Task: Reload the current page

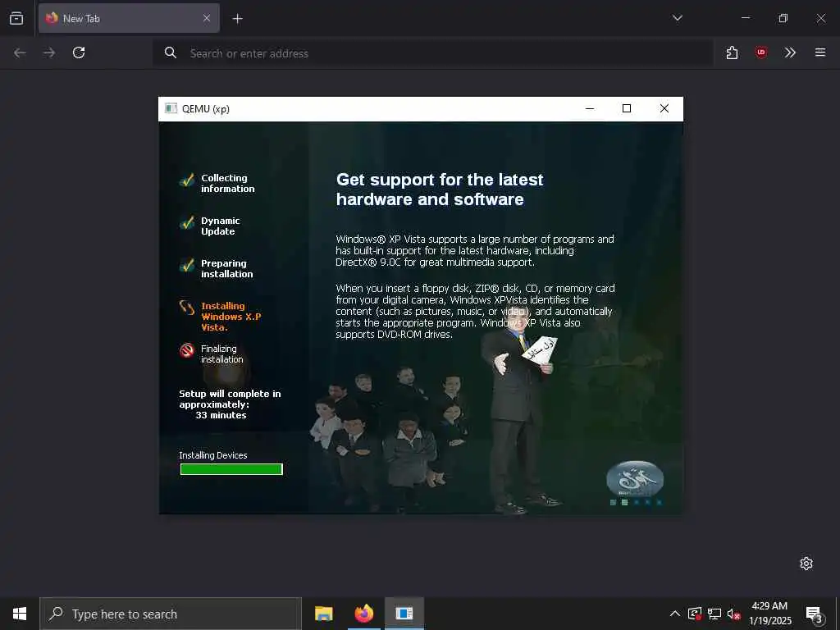Action: pos(79,52)
